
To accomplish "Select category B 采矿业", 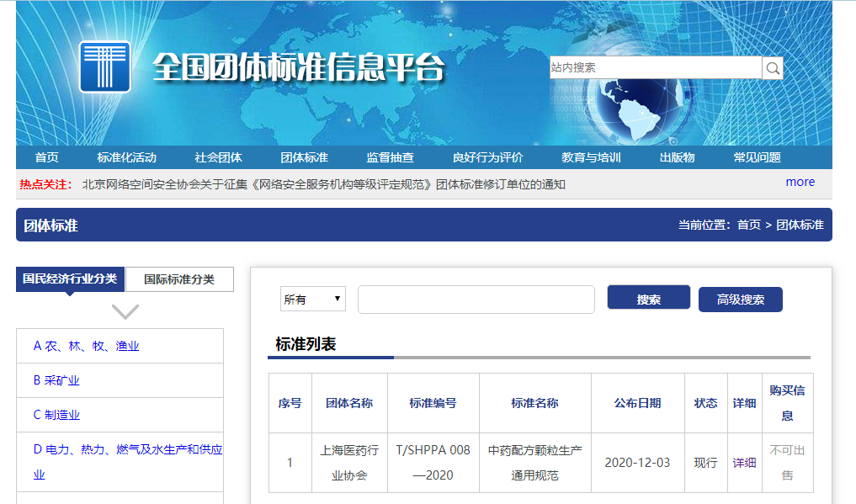I will (x=56, y=380).
